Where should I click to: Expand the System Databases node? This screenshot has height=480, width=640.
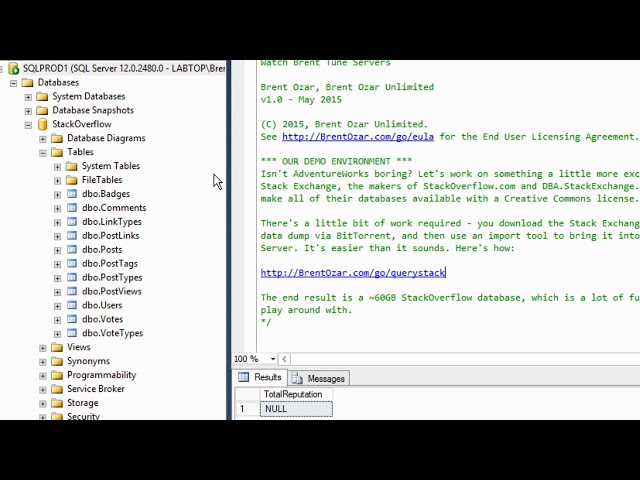click(x=28, y=97)
